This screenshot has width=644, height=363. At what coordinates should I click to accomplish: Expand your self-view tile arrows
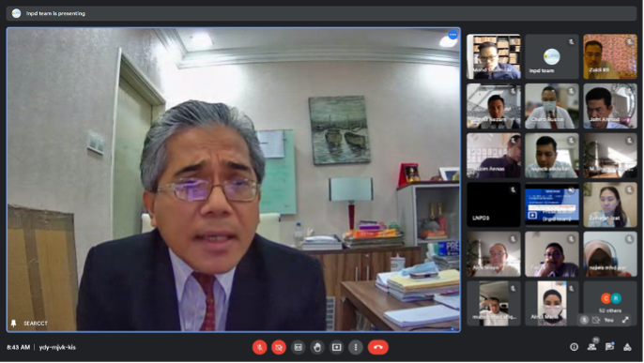coord(625,320)
